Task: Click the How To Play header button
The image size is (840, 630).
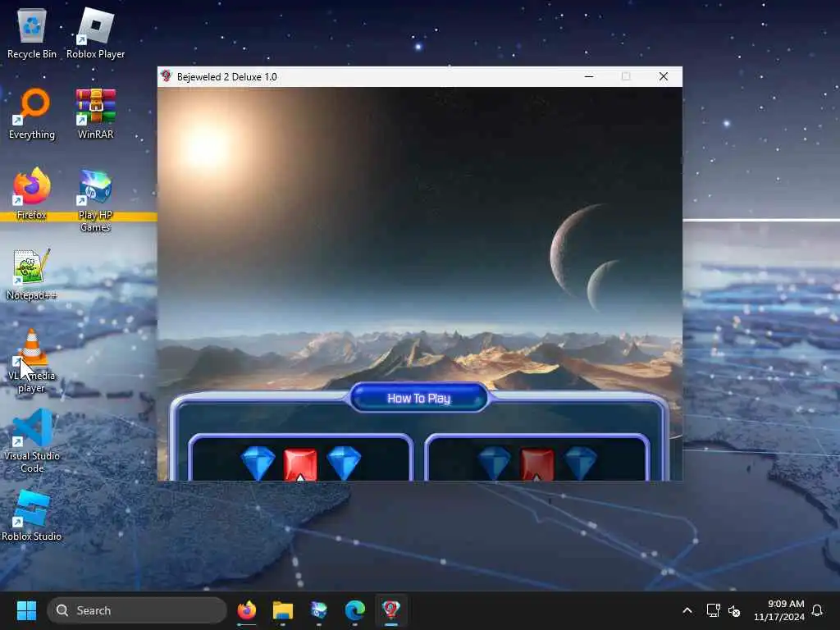Action: click(x=419, y=398)
